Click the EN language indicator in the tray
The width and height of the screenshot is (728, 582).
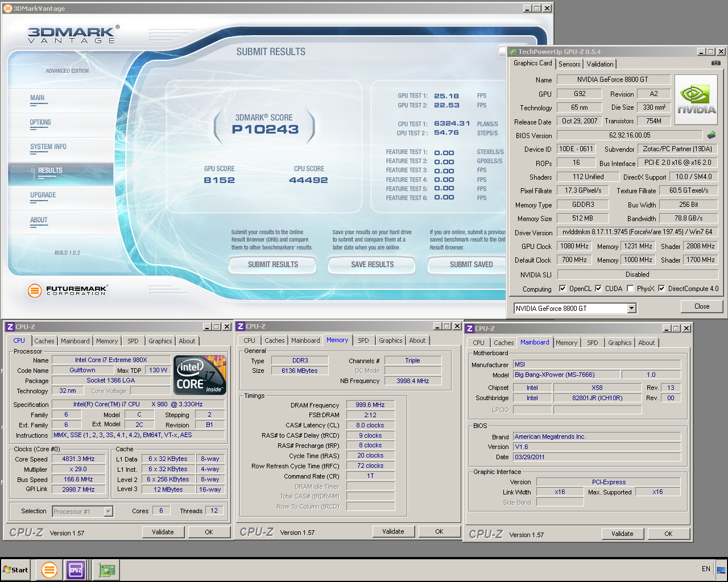pyautogui.click(x=706, y=569)
